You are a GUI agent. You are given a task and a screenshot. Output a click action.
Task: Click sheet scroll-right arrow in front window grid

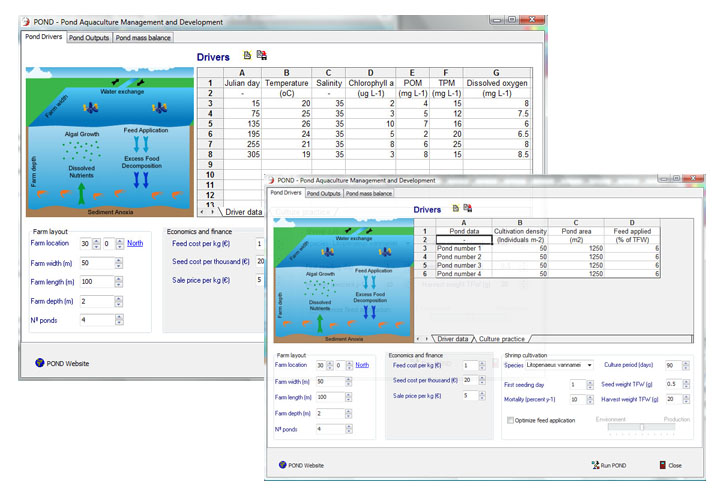426,339
